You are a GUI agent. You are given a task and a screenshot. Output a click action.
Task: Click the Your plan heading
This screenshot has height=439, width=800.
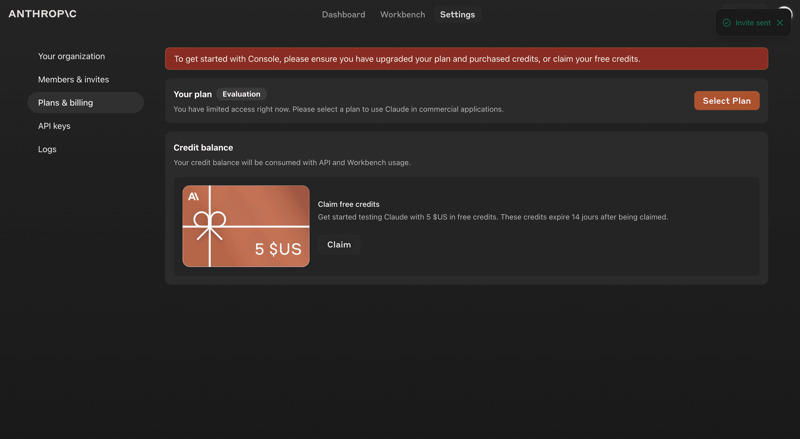(192, 94)
